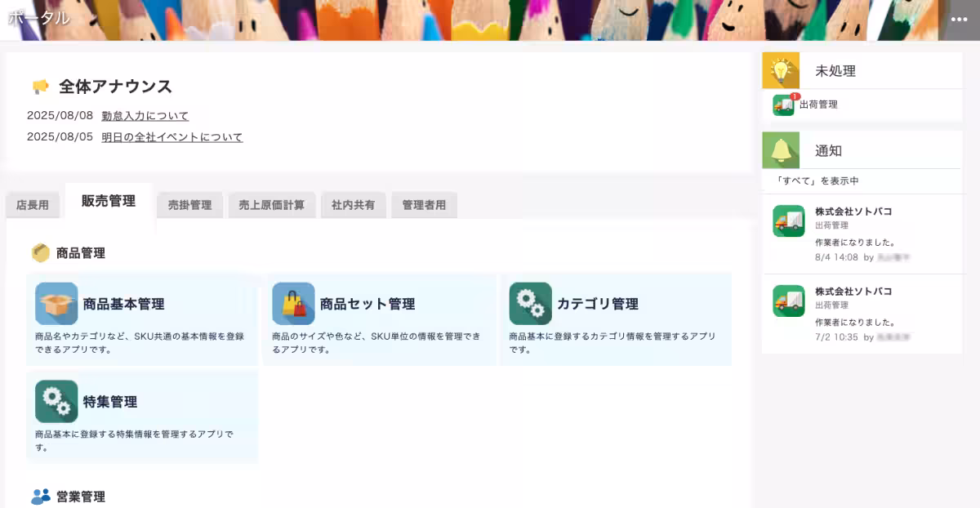Open the 明日の全社イベントについて announcement
The image size is (980, 508).
171,137
